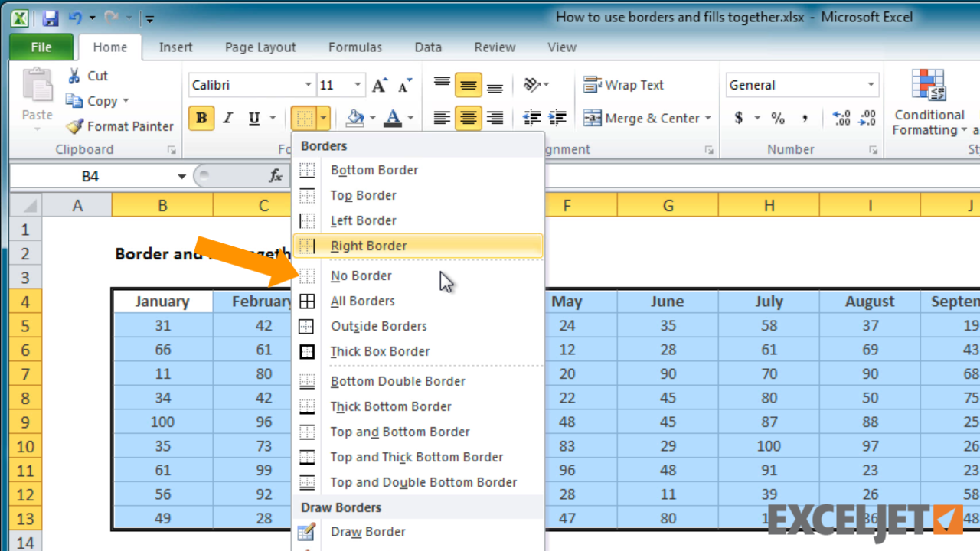980x551 pixels.
Task: Click the Save icon in quick access toolbar
Action: point(51,18)
